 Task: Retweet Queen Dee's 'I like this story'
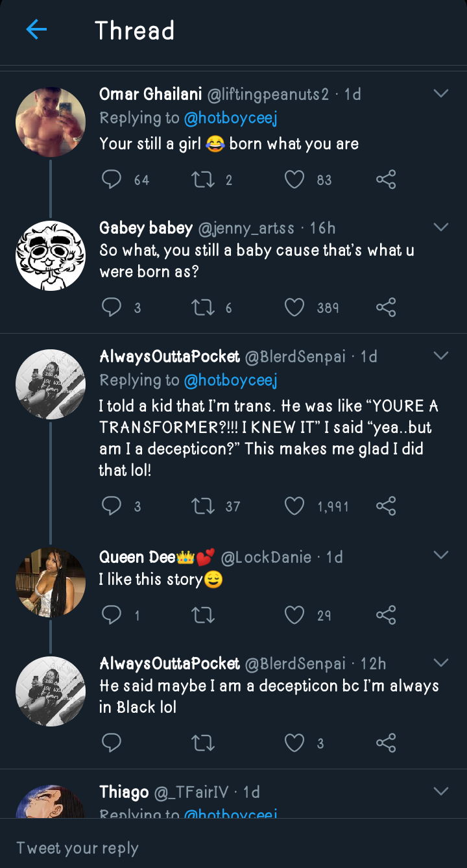pos(203,615)
